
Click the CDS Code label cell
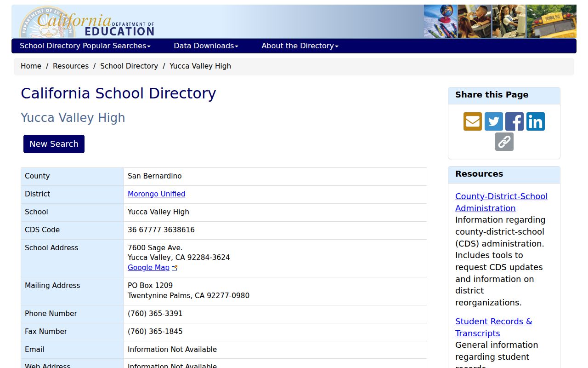(72, 230)
